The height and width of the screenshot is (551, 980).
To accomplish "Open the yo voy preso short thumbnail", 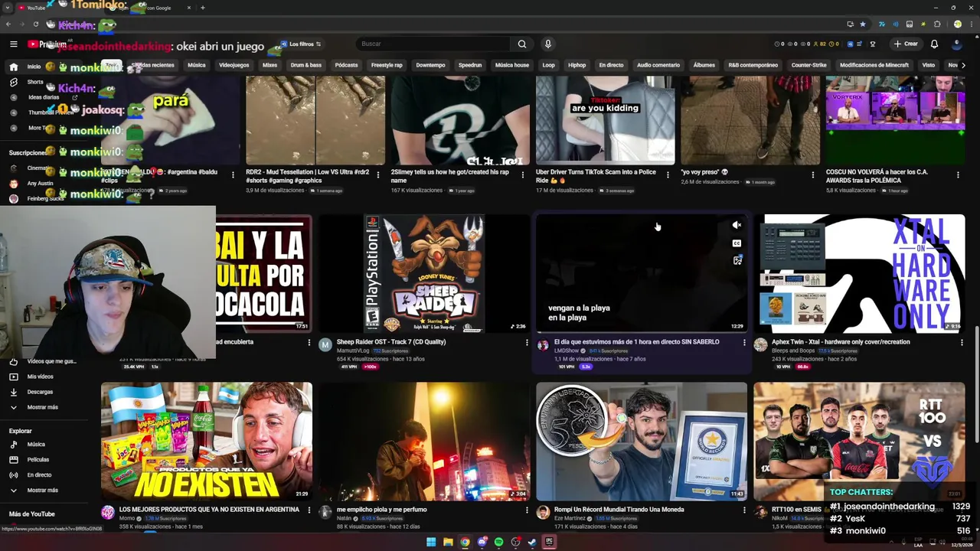I will point(750,120).
